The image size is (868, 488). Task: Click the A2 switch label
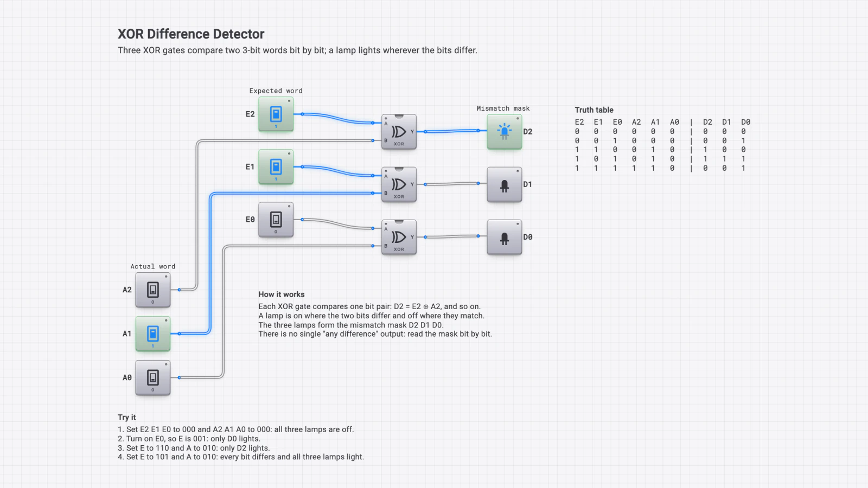point(127,290)
